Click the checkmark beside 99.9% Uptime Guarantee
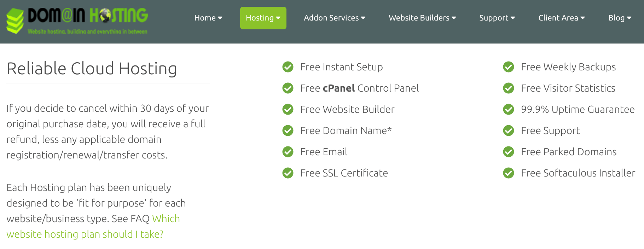This screenshot has width=644, height=249. click(509, 109)
